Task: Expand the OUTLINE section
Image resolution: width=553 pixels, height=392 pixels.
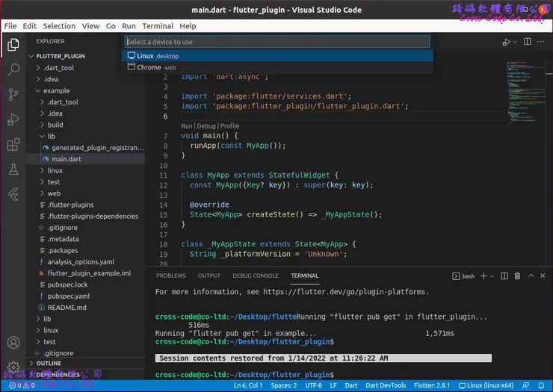Action: [49, 363]
